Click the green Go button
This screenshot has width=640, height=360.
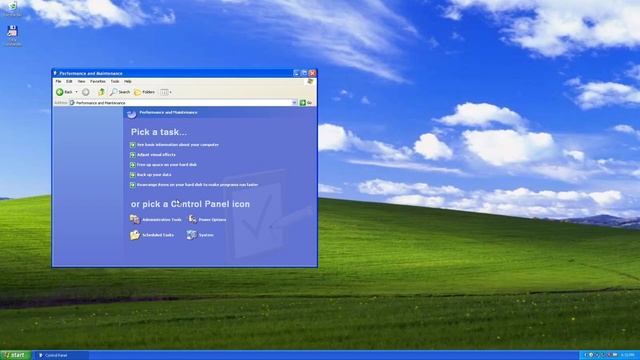coord(306,103)
